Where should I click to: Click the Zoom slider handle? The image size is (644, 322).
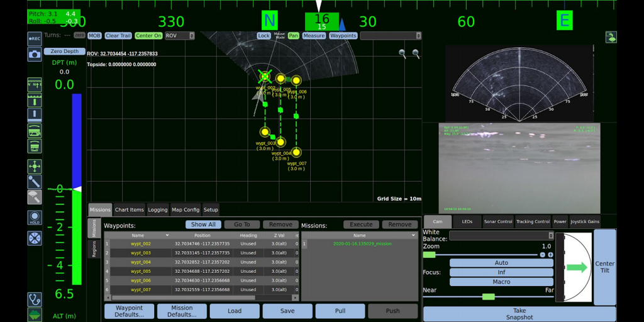pos(429,255)
